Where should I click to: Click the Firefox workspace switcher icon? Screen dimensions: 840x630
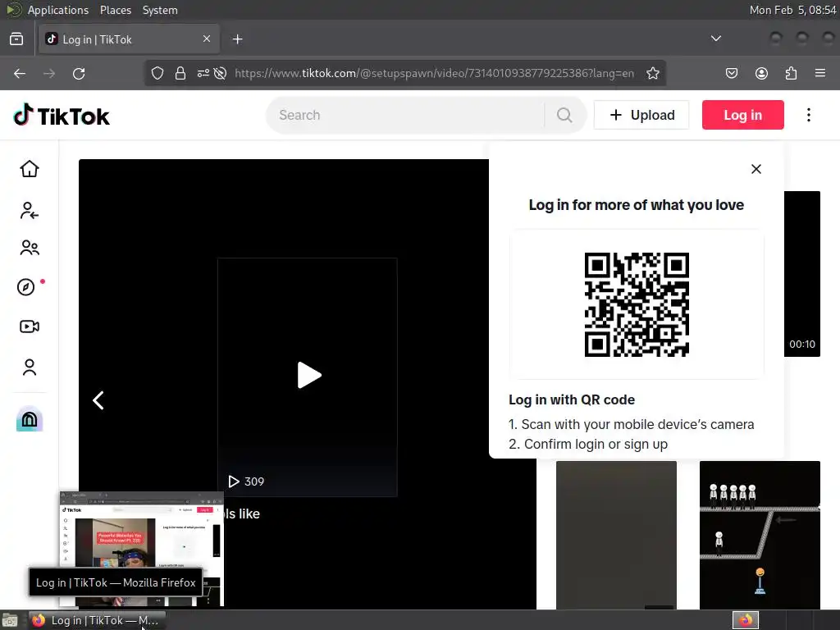coord(745,620)
